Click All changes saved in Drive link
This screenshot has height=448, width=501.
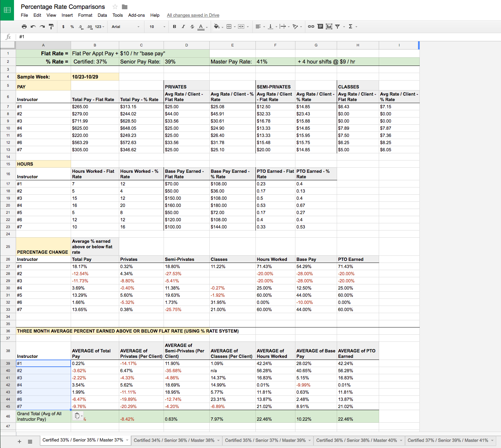pos(193,15)
